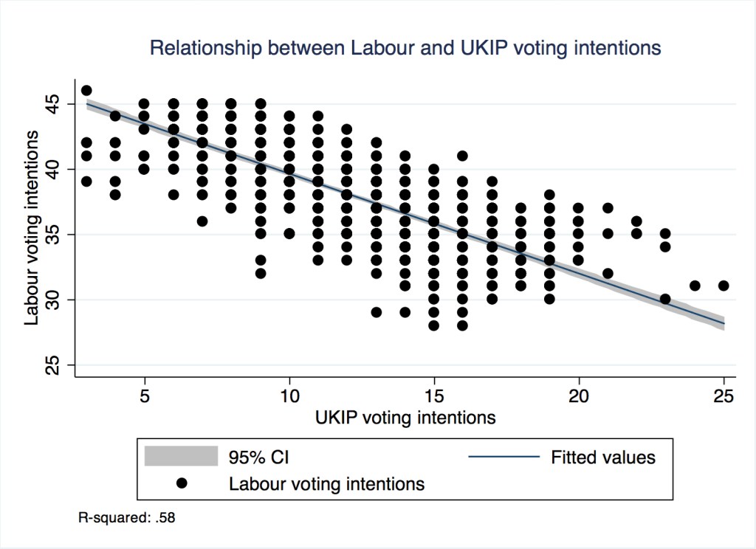Click the x-axis tick label 20
Viewport: 756px width, 549px height.
pos(579,396)
